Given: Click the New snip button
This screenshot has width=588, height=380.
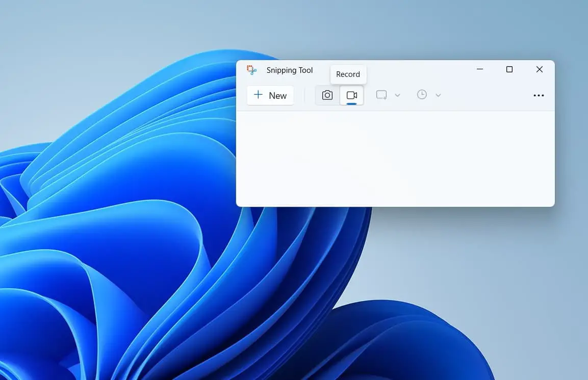Looking at the screenshot, I should click(x=270, y=95).
